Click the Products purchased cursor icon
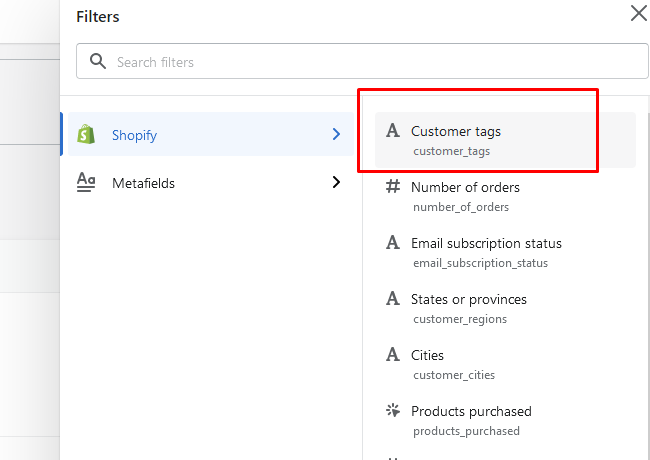This screenshot has height=460, width=650. click(x=393, y=411)
